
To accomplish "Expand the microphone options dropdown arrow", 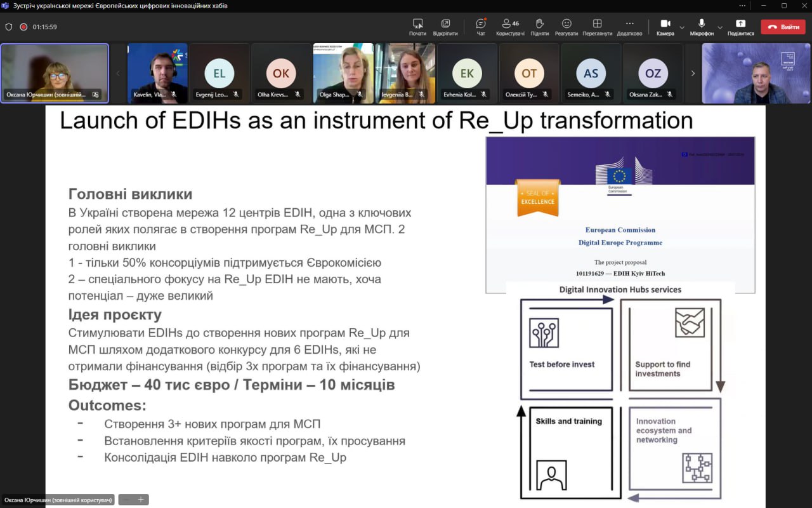I will [x=719, y=27].
